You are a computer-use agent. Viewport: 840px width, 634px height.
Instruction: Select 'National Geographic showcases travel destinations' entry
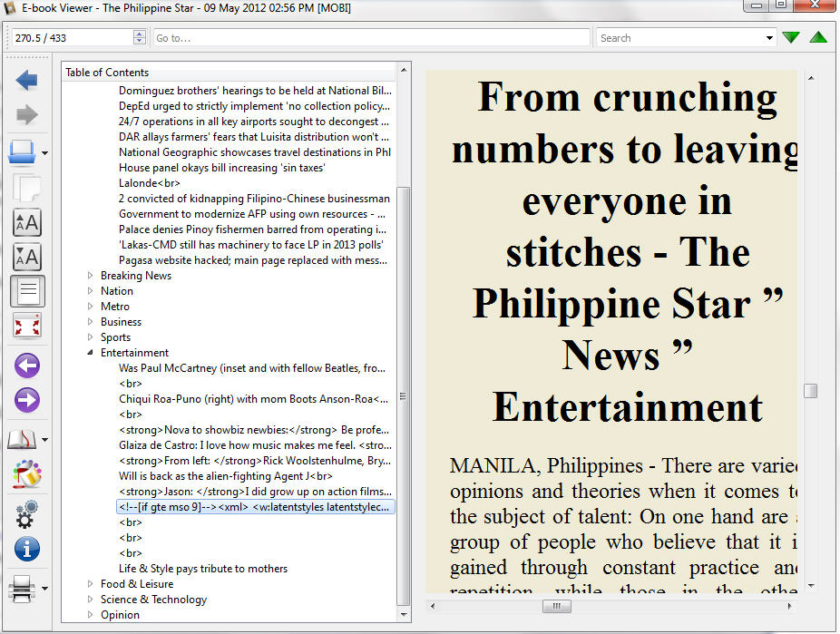tap(255, 152)
